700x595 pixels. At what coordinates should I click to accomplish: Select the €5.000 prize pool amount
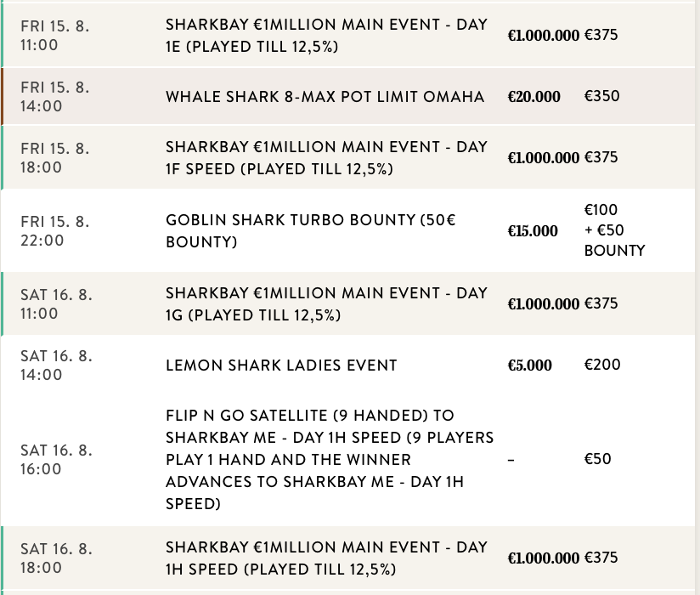(529, 365)
